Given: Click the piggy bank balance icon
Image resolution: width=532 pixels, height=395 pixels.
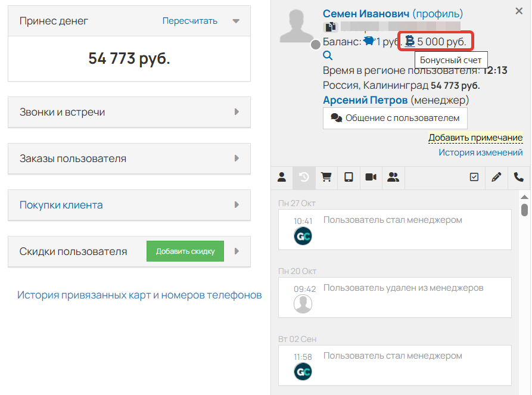Looking at the screenshot, I should [368, 41].
